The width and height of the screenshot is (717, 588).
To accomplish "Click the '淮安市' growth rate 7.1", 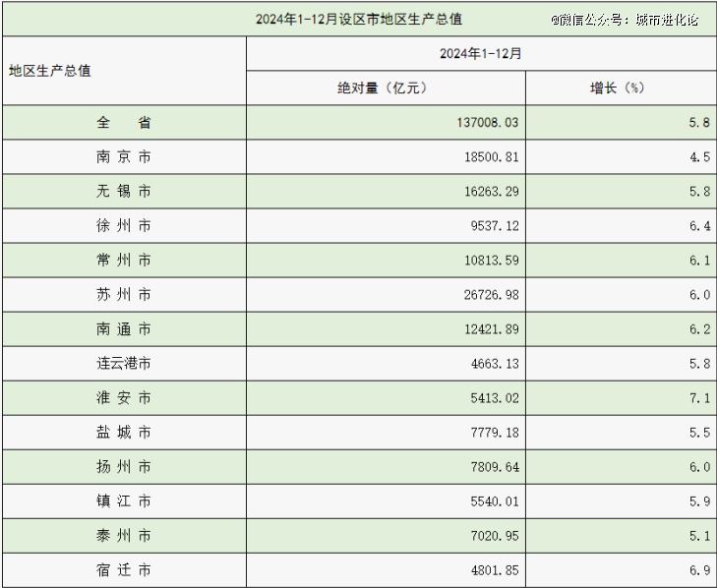I will 699,398.
